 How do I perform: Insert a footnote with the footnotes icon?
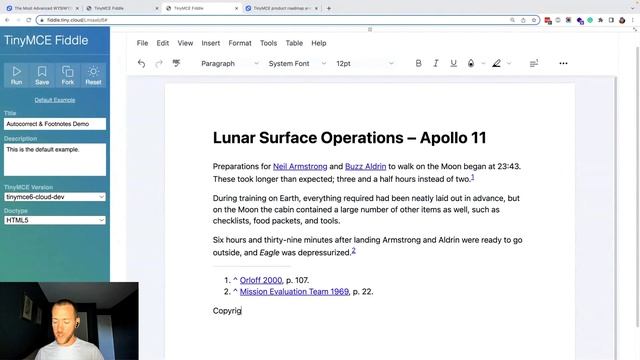[534, 63]
